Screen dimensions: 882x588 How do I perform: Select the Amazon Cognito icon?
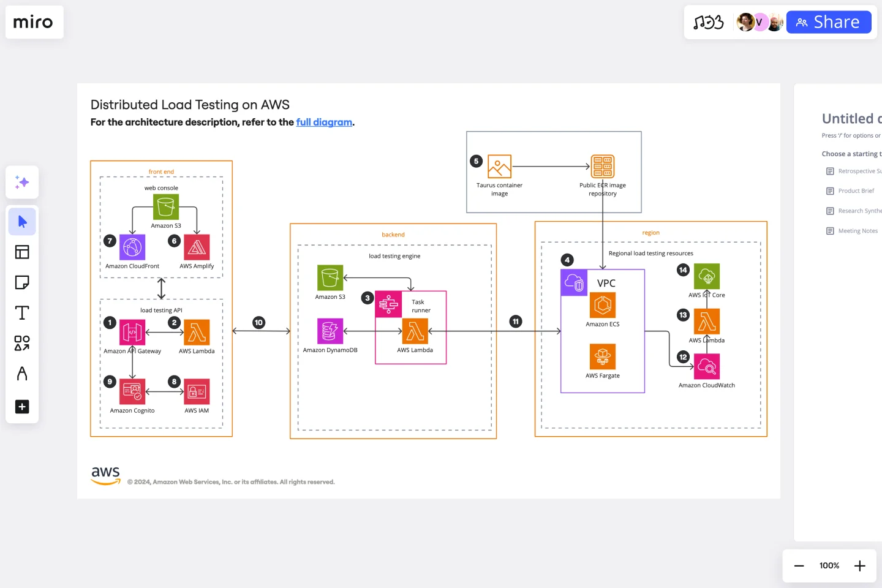132,392
